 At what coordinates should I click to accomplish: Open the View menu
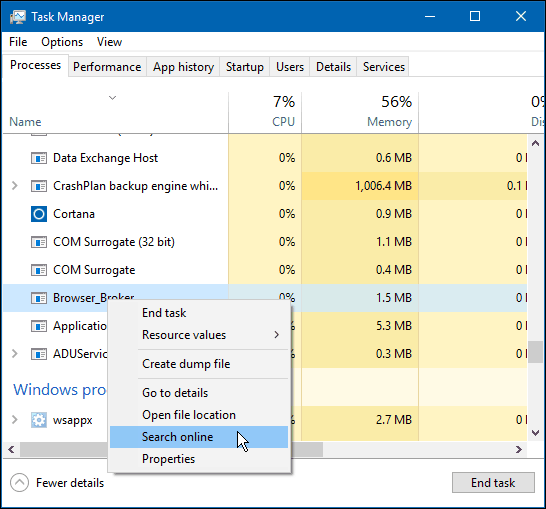coord(109,42)
